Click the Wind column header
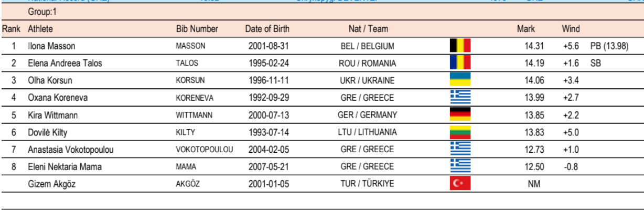 click(571, 29)
